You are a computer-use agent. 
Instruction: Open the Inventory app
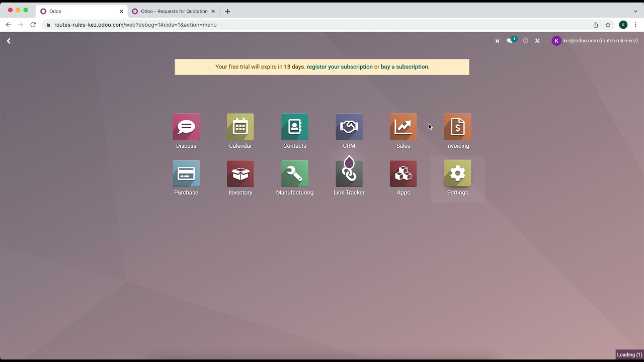[x=240, y=178]
